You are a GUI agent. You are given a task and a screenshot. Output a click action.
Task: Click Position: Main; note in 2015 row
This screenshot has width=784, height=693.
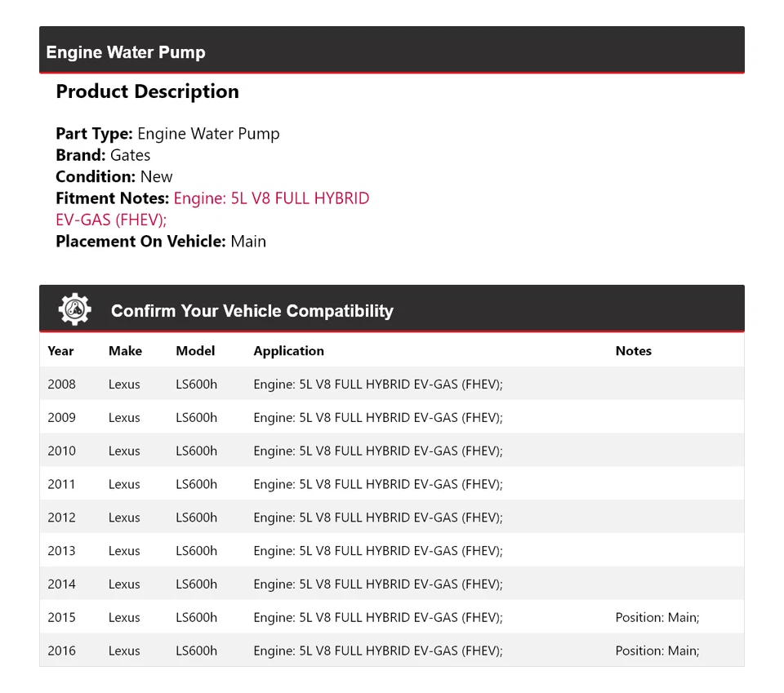coord(657,617)
